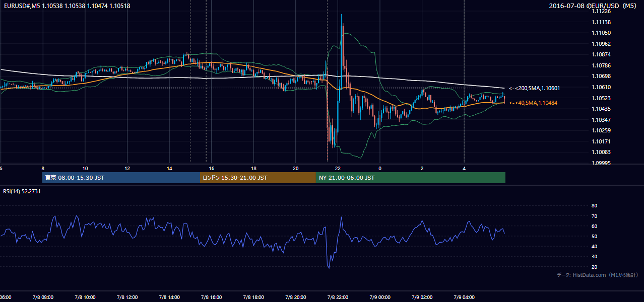This screenshot has width=644, height=302.
Task: Click the 7/8 08:00 date axis label
Action: (42, 297)
